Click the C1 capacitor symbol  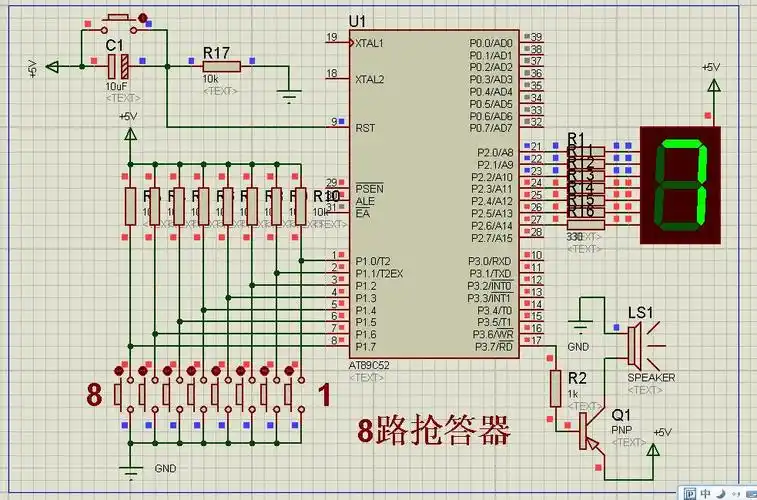(118, 66)
